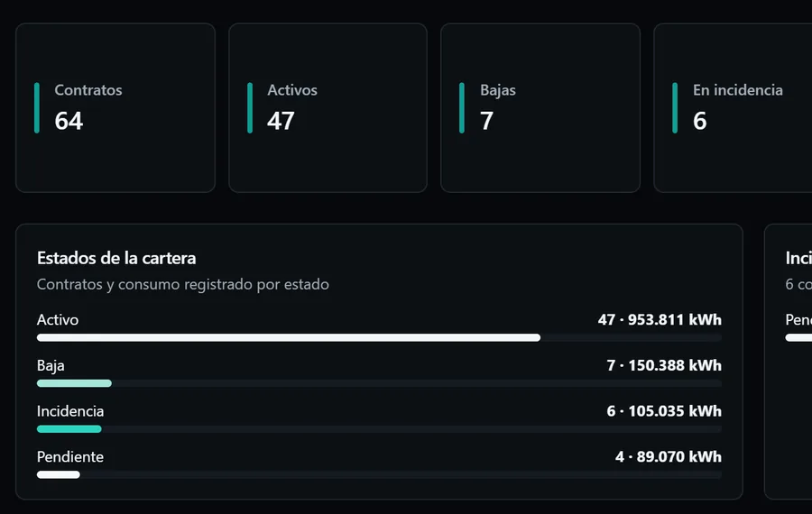Click the 47 · 953.811 kWh value
Screen dimensions: 812x514
660,319
